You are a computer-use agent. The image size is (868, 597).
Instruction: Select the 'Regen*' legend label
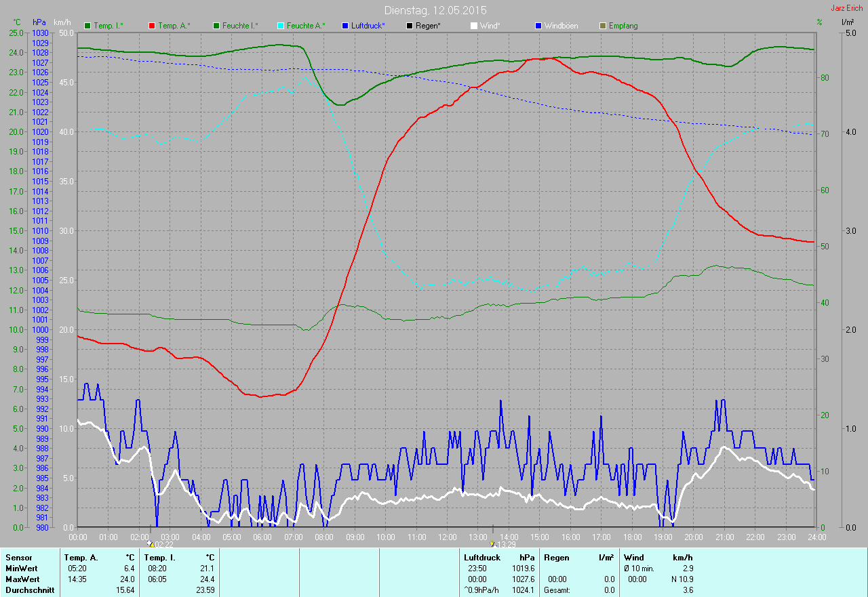click(429, 26)
